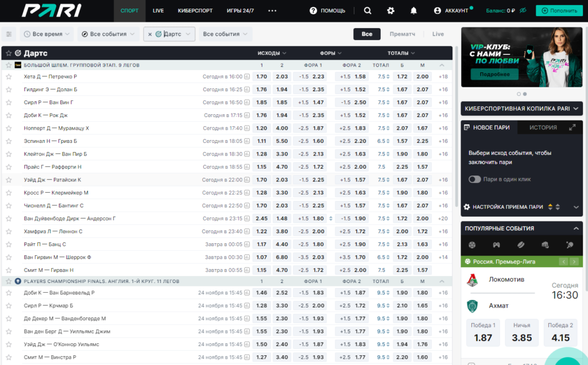Select the rugby ball icon in popular events

tap(521, 244)
